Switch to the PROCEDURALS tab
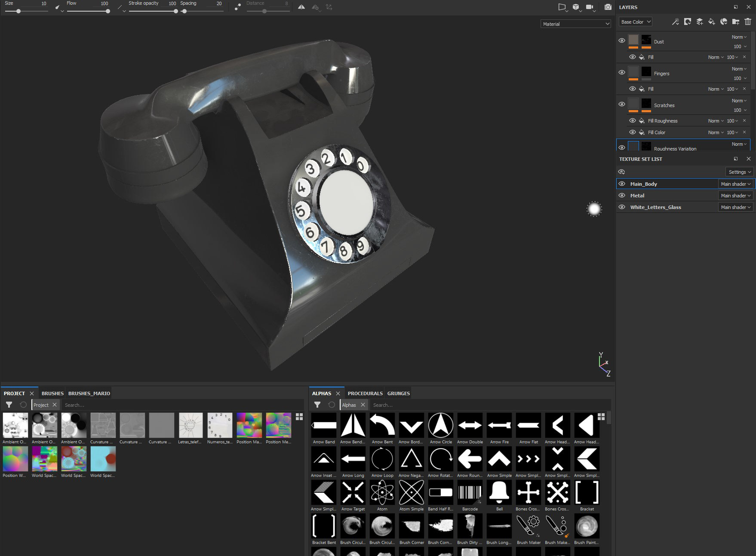Viewport: 756px width, 556px height. pos(365,393)
